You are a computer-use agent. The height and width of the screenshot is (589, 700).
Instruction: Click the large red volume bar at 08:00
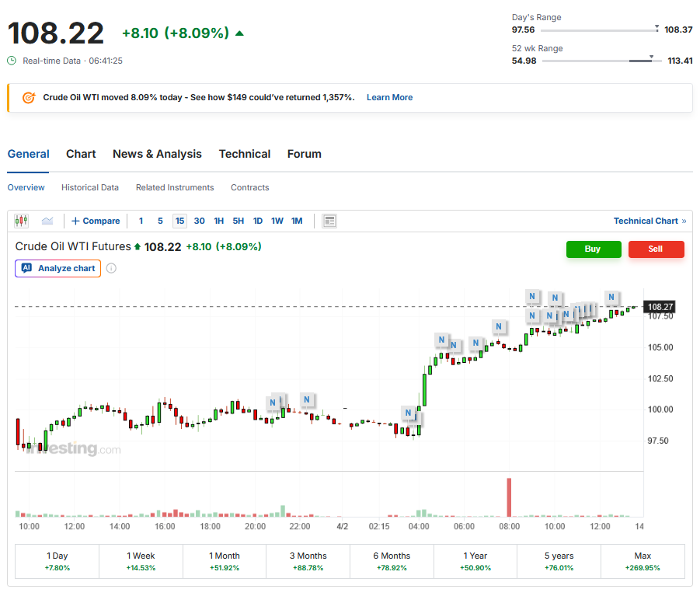point(509,497)
